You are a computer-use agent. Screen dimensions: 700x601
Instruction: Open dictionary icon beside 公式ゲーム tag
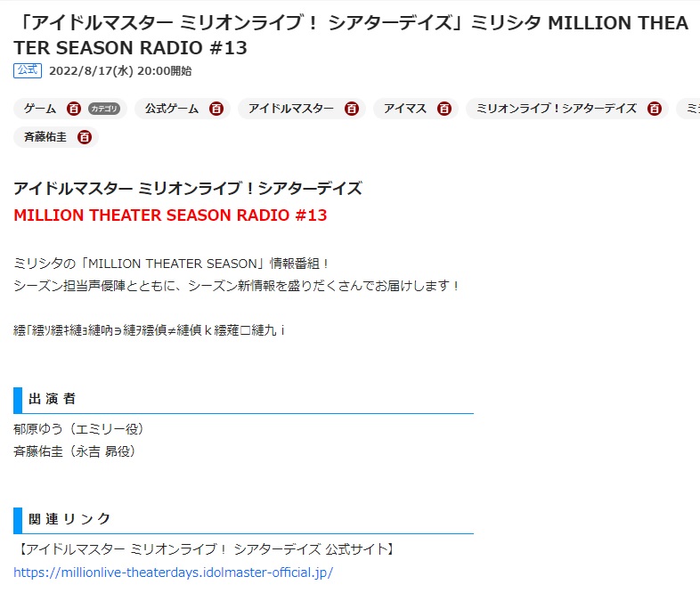(x=216, y=109)
